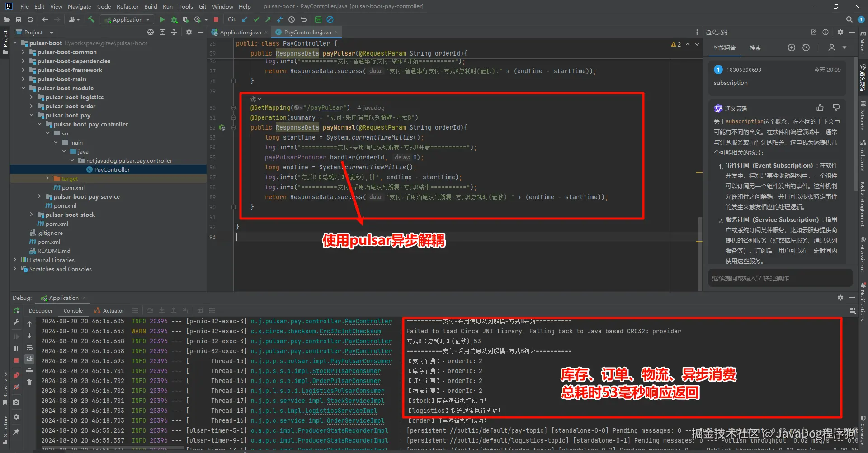The height and width of the screenshot is (453, 868).
Task: Collapse pulsar-boot-module folder
Action: [x=23, y=88]
